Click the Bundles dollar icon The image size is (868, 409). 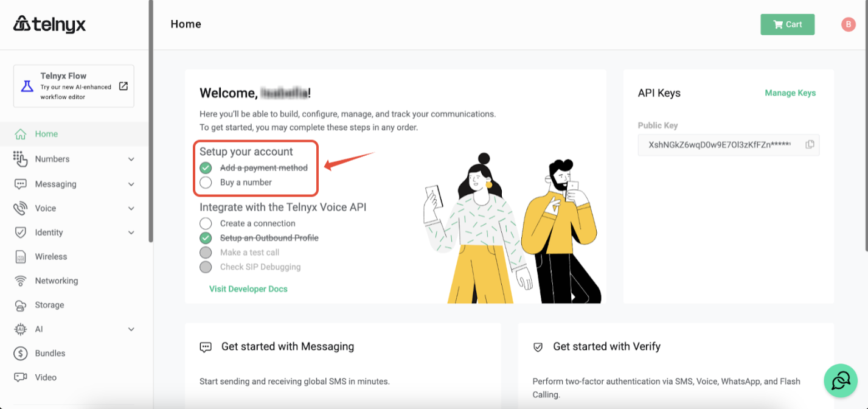click(21, 353)
